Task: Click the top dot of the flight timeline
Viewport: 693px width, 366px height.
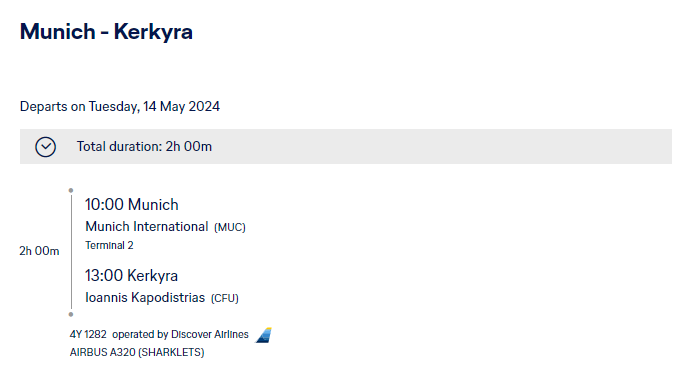Action: pos(71,191)
